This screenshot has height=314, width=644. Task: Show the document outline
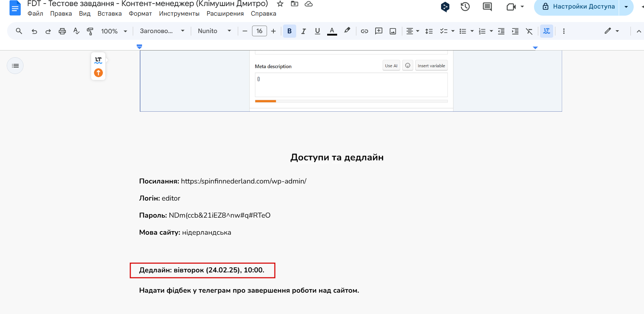pyautogui.click(x=15, y=66)
